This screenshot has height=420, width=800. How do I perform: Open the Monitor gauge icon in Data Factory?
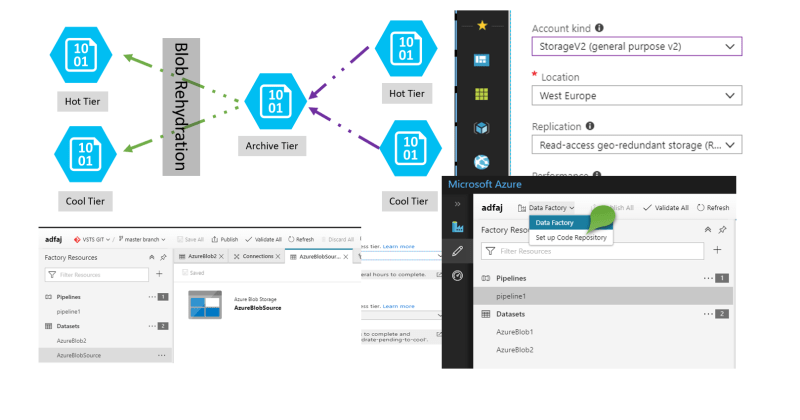coord(458,275)
